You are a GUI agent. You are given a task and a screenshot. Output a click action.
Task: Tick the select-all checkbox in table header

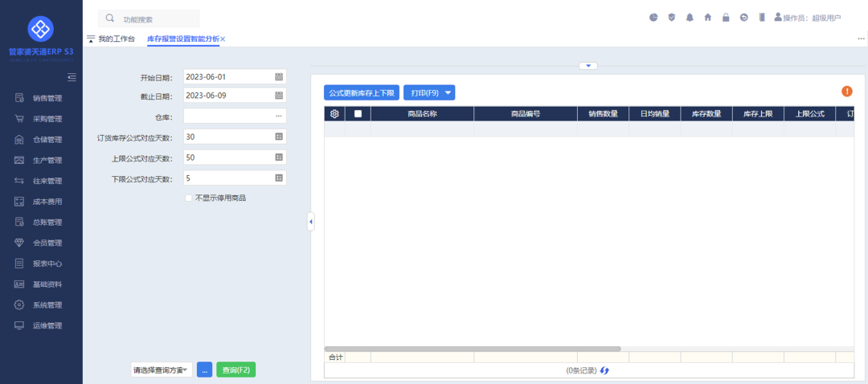[358, 114]
